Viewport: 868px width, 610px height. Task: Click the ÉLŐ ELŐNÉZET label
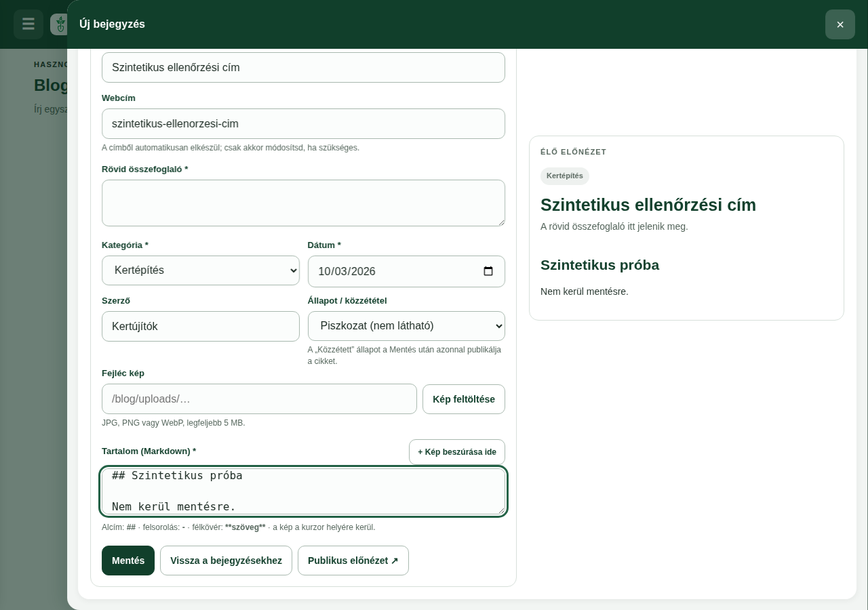[574, 152]
